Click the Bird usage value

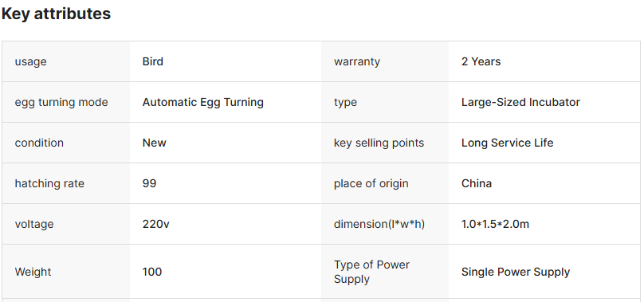(x=153, y=61)
